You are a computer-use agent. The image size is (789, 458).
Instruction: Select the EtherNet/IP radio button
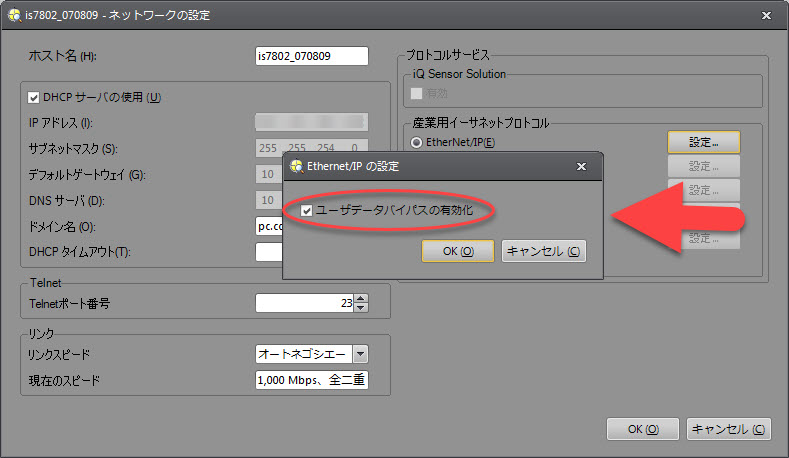[x=416, y=143]
